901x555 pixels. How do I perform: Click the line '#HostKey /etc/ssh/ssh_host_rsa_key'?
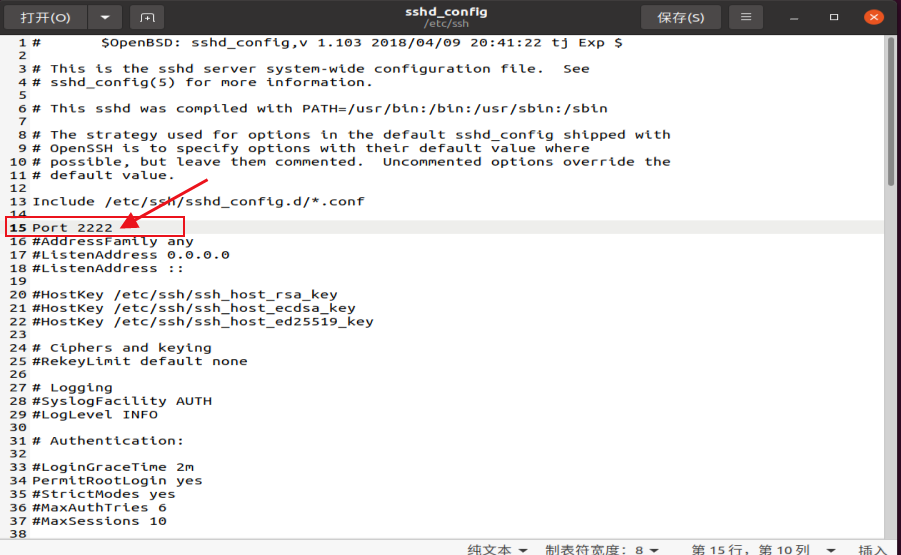click(x=184, y=295)
